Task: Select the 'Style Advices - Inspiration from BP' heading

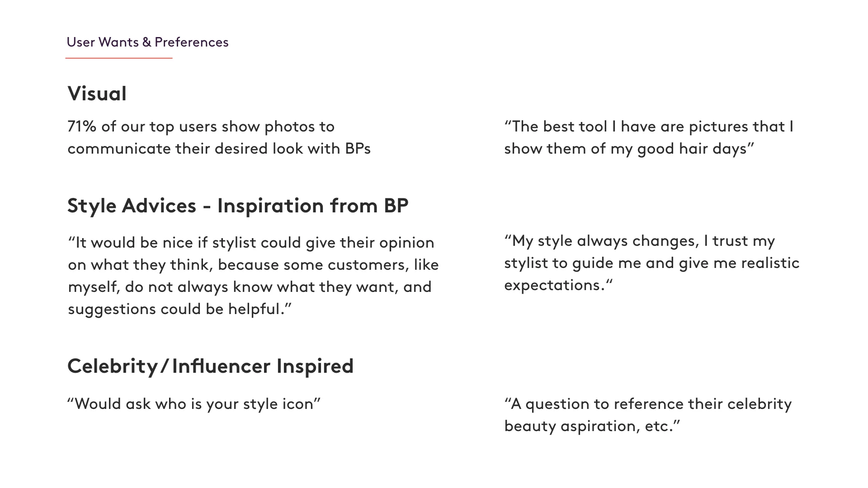Action: pos(238,206)
